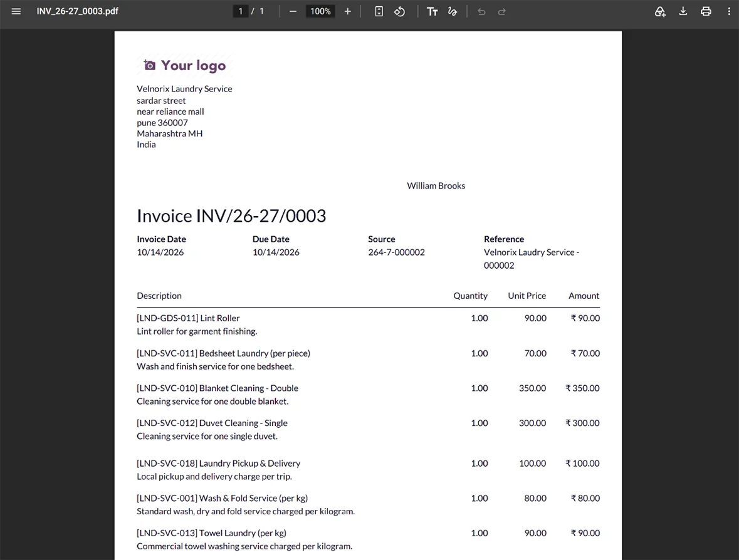Screen dimensions: 739x560
Task: Click the Wash & Fold Service line
Action: pos(222,498)
